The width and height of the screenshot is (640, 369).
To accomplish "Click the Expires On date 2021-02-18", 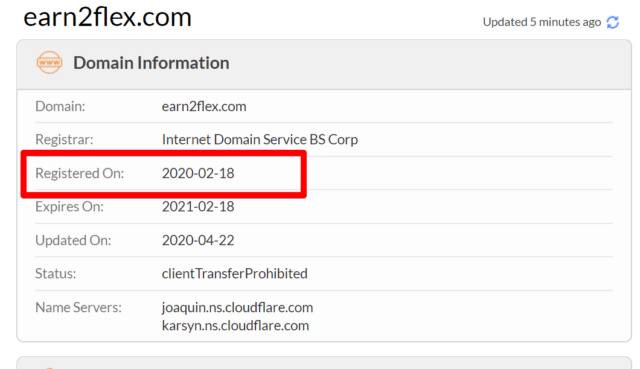I will [x=198, y=207].
